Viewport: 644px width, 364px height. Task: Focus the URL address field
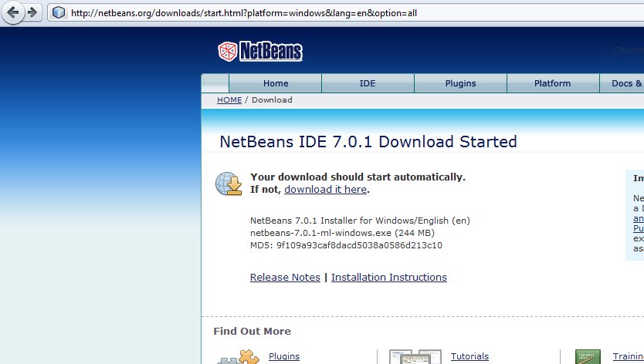[309, 13]
